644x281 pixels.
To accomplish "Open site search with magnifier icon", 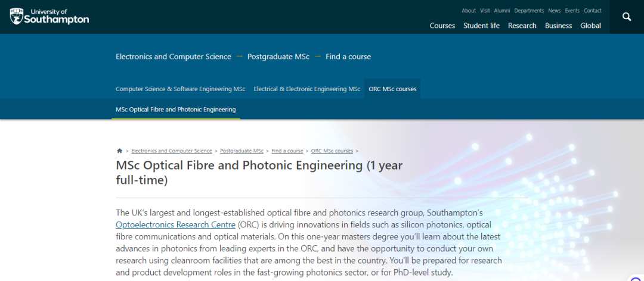I will point(627,17).
